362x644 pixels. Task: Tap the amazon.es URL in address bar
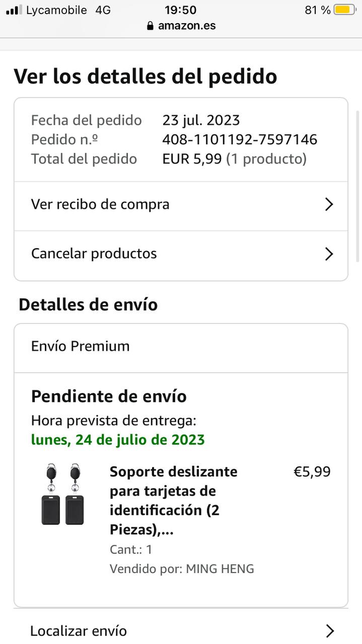(x=187, y=26)
